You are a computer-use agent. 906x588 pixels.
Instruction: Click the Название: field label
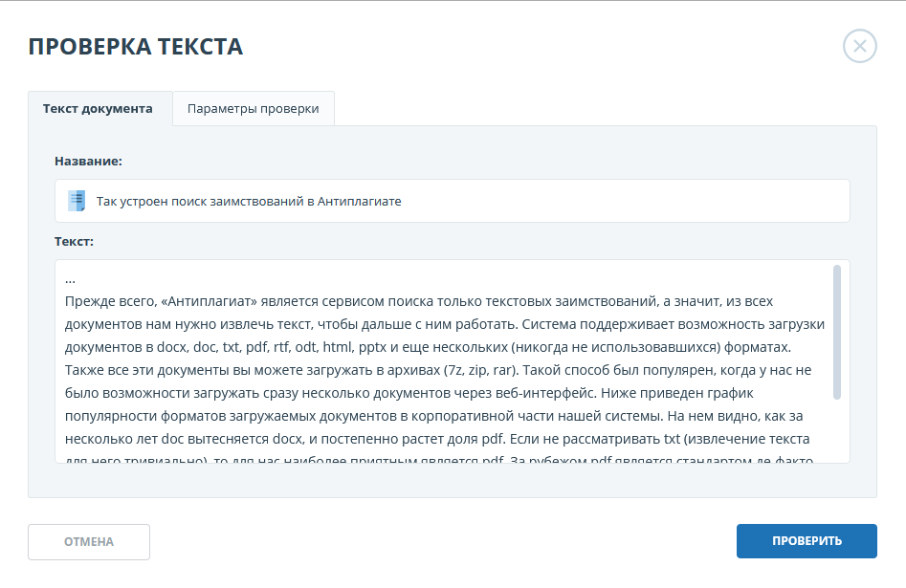coord(88,162)
